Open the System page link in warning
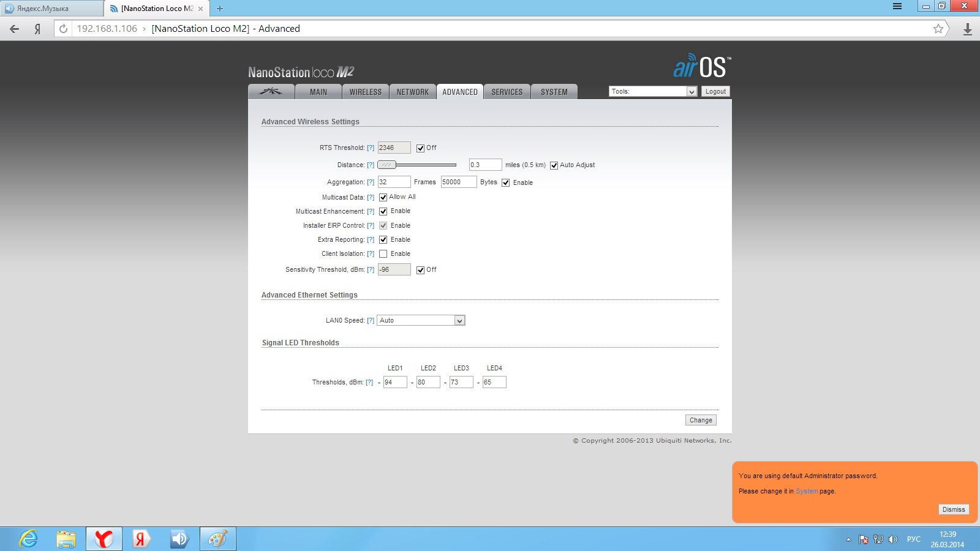This screenshot has height=551, width=980. point(806,491)
